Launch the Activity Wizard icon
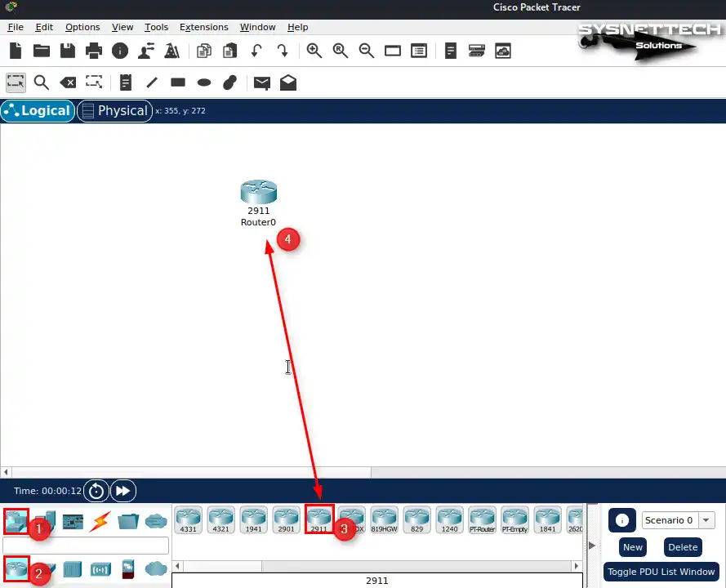726x588 pixels. point(171,51)
